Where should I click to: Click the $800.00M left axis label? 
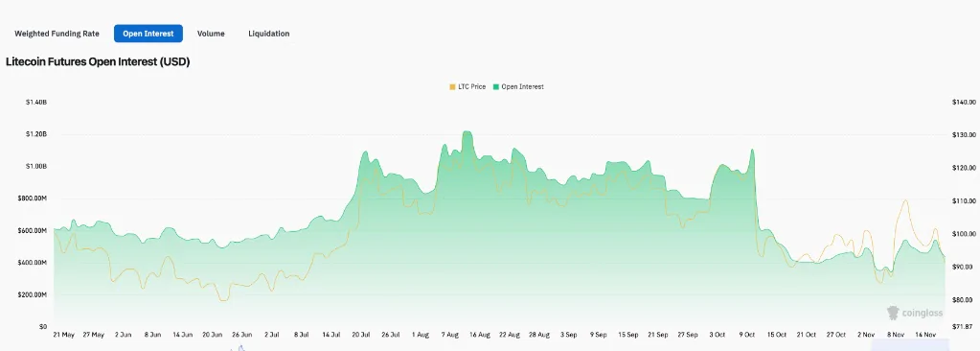[33, 199]
